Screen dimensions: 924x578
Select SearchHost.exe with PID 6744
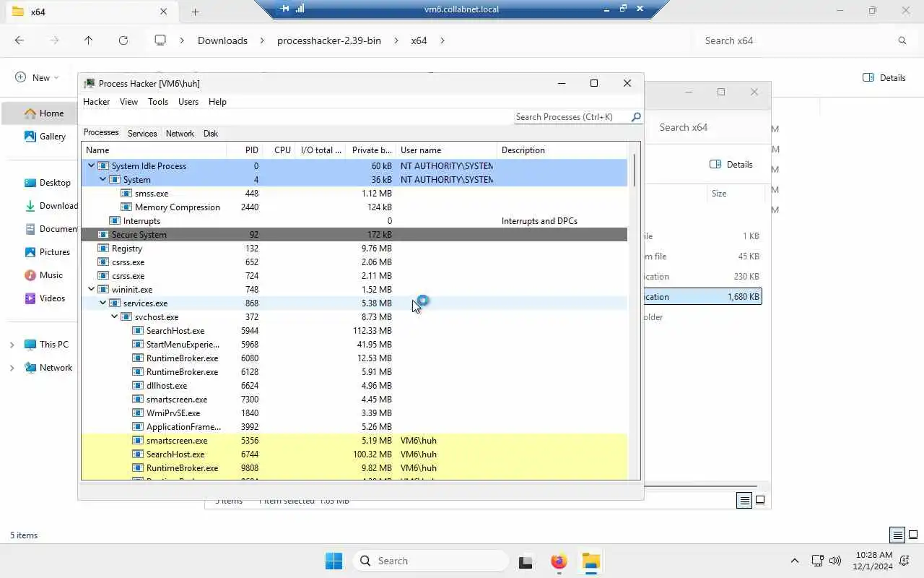[354, 454]
